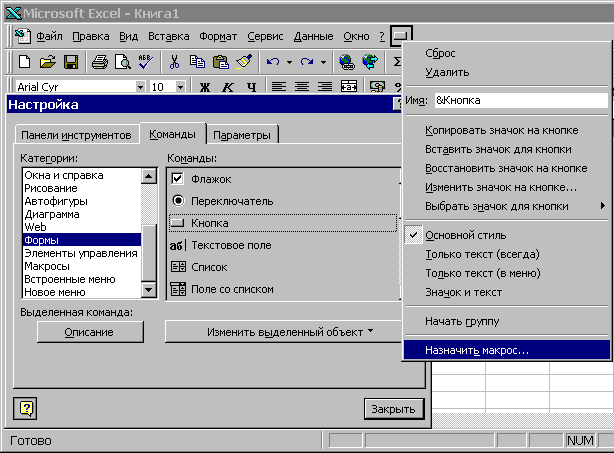The image size is (614, 453).
Task: Click the help question mark icon in the dialog
Action: pyautogui.click(x=26, y=408)
